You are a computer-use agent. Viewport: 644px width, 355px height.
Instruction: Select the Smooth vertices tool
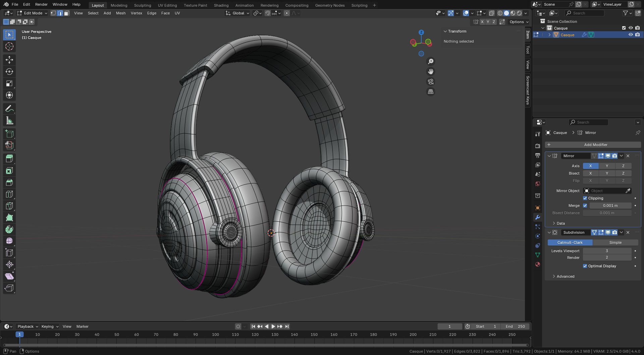9,241
